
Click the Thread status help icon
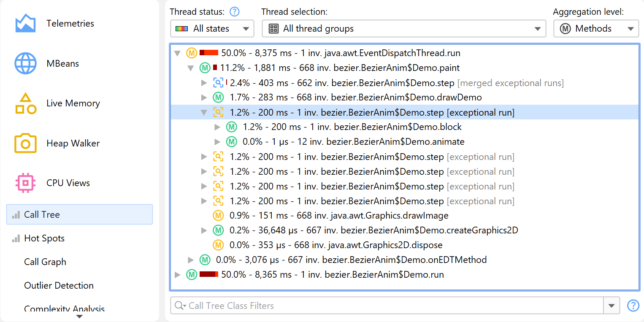[234, 12]
